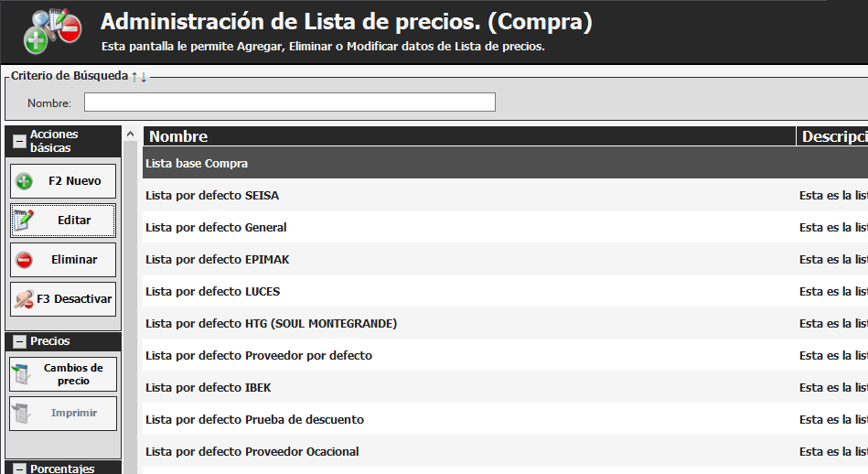
Task: Click the down arrow beside Criterio de Búsqueda
Action: click(144, 77)
